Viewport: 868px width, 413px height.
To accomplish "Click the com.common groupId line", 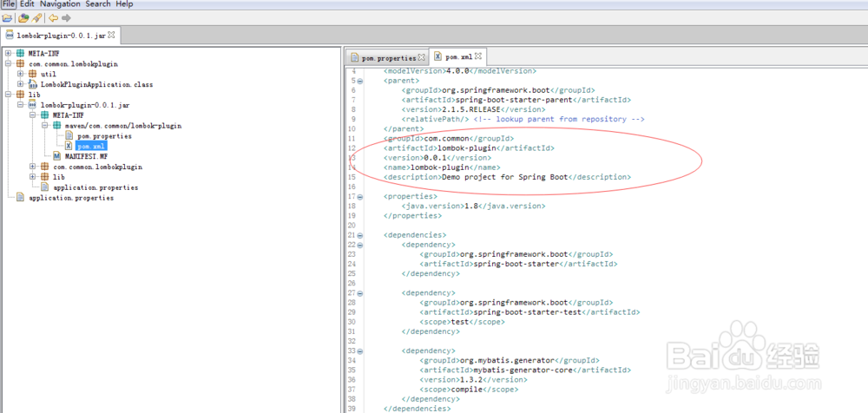I will 449,139.
